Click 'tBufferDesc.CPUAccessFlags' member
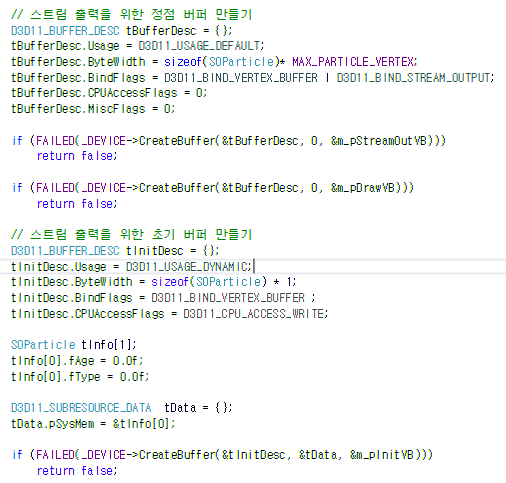Screen dimensions: 506x483 (x=94, y=93)
